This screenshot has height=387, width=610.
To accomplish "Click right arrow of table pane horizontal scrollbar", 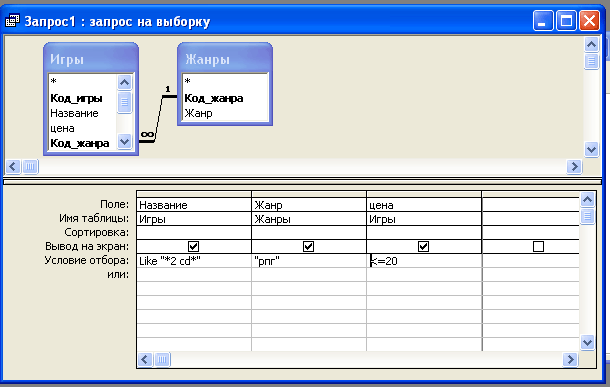I will click(574, 166).
